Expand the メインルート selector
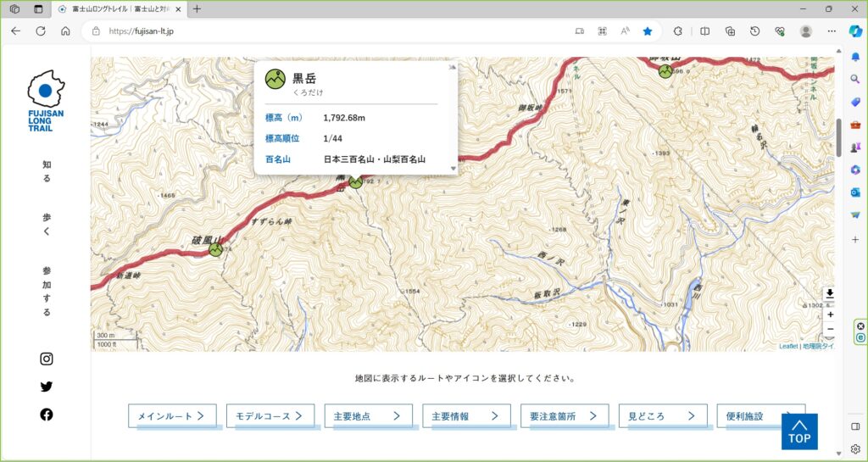This screenshot has width=868, height=462. 172,416
